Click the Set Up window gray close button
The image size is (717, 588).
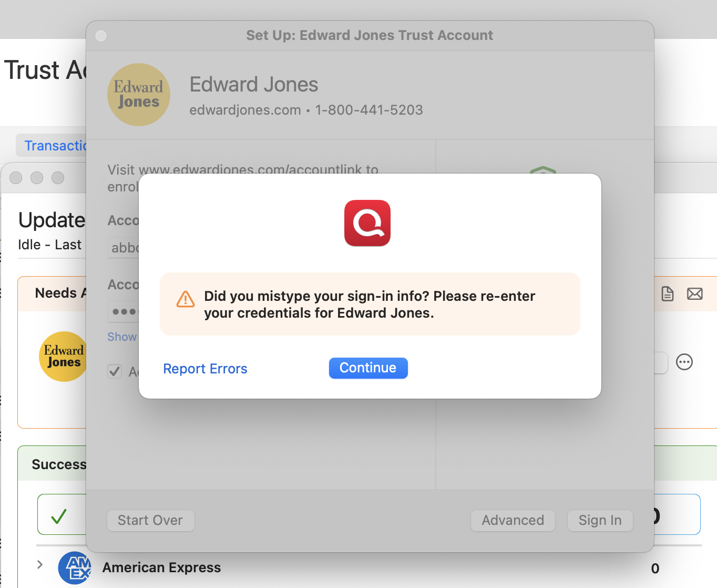click(101, 36)
